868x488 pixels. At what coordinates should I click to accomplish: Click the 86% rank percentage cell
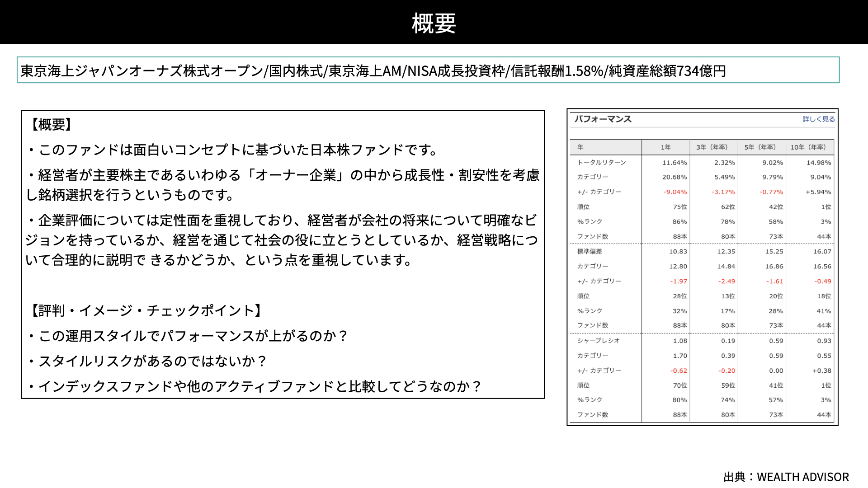click(x=679, y=222)
